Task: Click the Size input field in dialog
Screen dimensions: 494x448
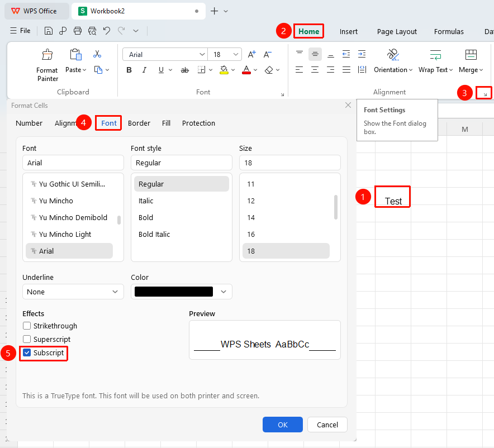Action: coord(290,163)
